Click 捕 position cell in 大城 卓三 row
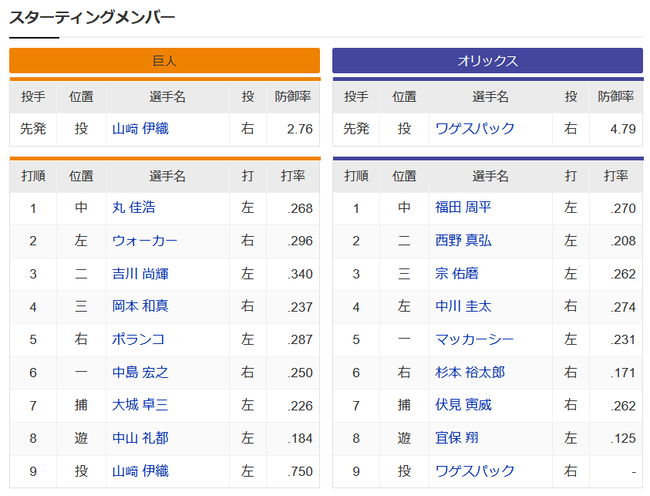 click(81, 405)
